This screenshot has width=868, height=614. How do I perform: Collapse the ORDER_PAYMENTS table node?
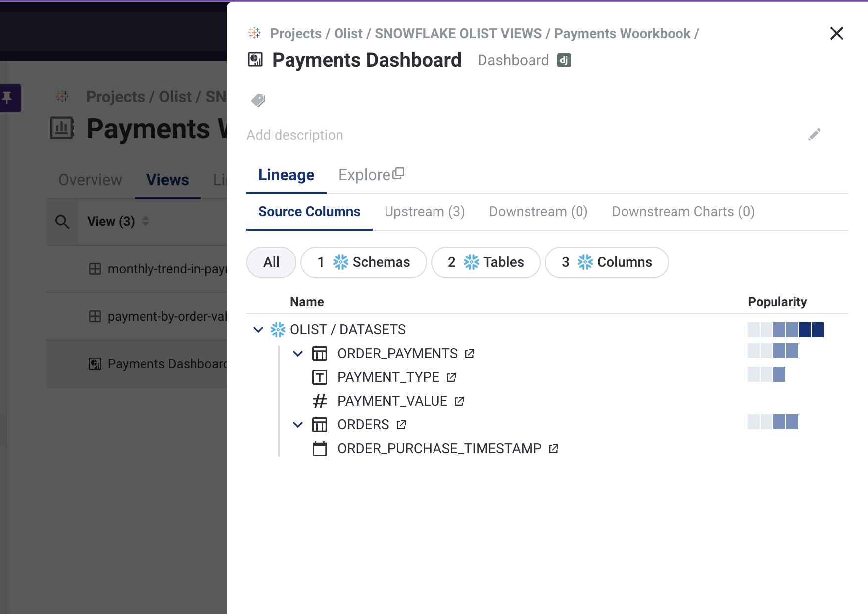tap(298, 354)
